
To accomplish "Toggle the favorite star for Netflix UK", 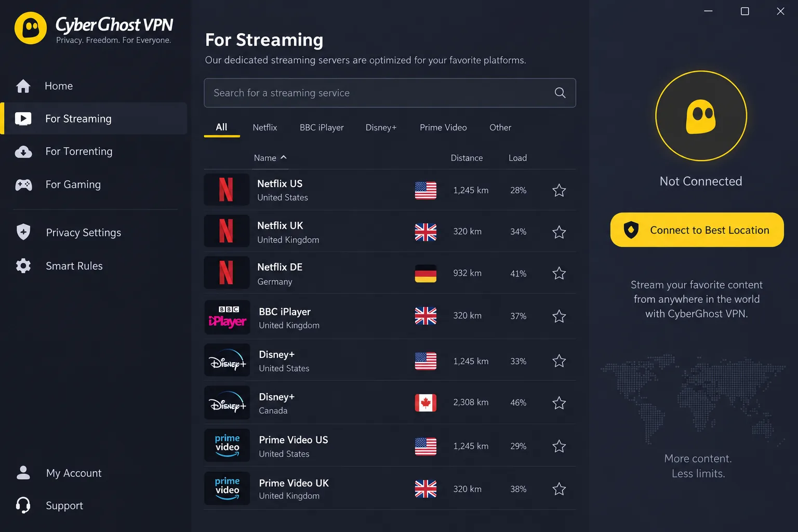I will click(x=559, y=232).
